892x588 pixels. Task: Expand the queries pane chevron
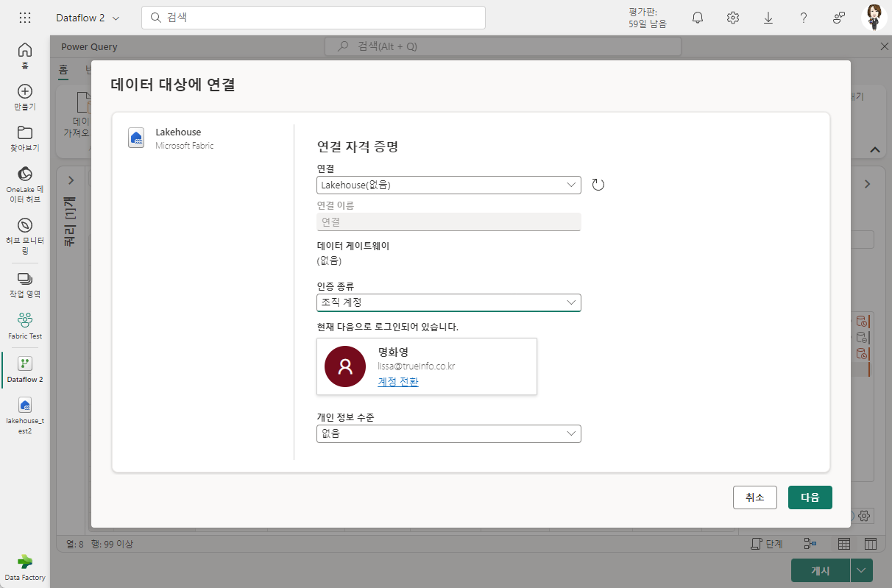(x=71, y=180)
